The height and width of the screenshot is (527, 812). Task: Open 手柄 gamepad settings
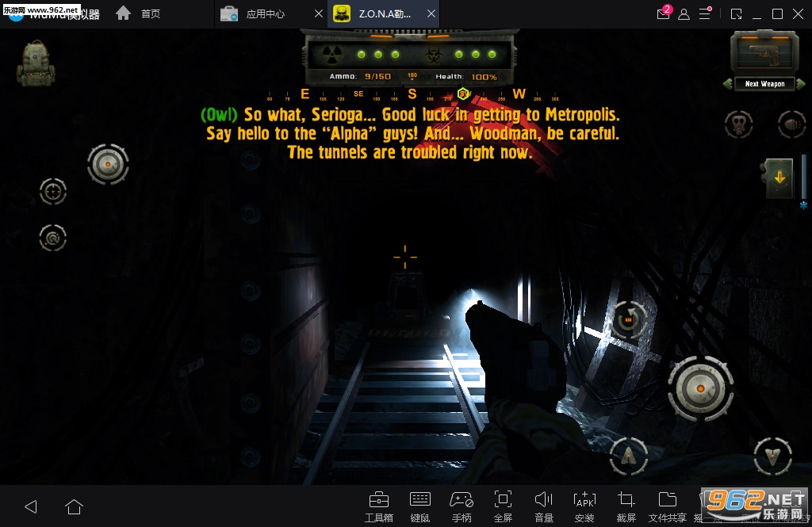point(462,507)
